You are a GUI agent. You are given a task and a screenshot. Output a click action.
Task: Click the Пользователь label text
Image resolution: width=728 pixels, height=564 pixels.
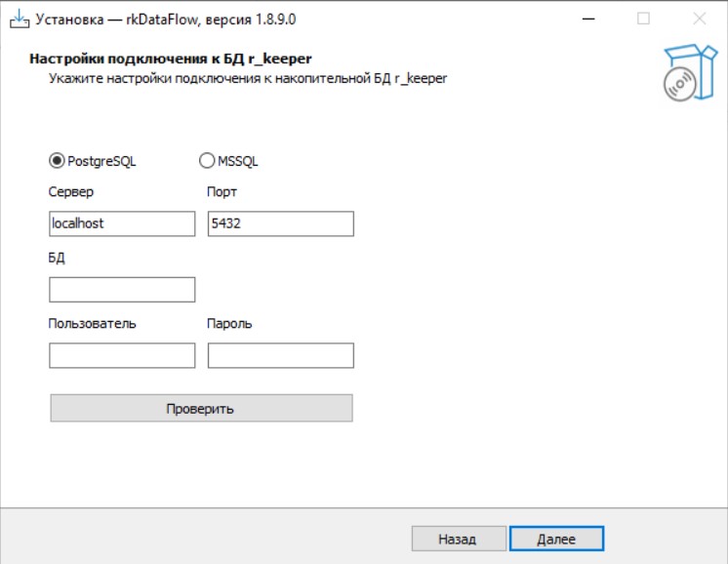click(92, 323)
